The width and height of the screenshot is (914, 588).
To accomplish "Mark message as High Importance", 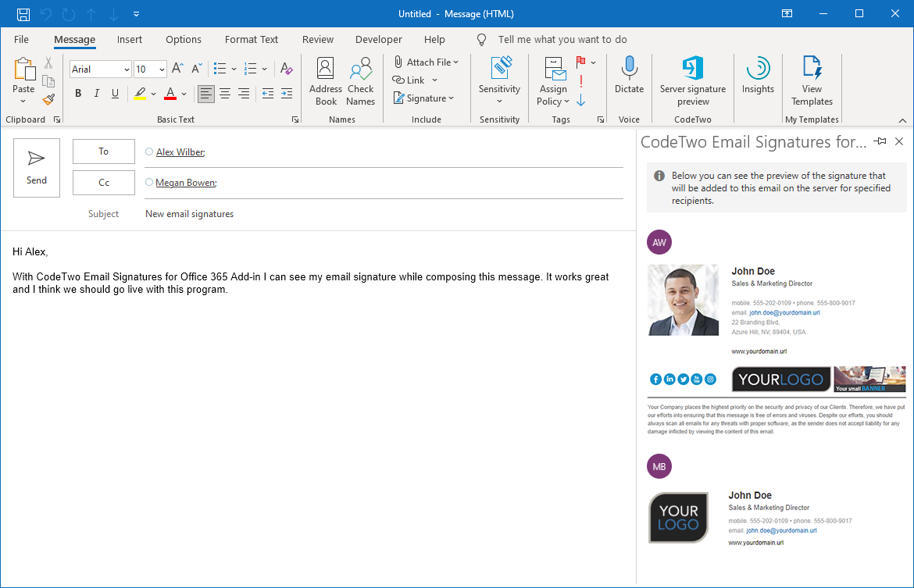I will tap(583, 80).
